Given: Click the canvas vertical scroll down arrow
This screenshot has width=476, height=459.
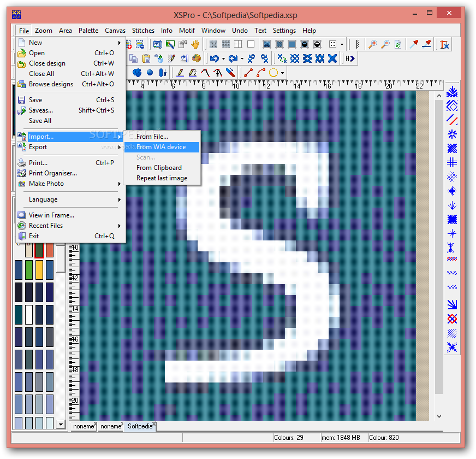Looking at the screenshot, I should pos(439,416).
